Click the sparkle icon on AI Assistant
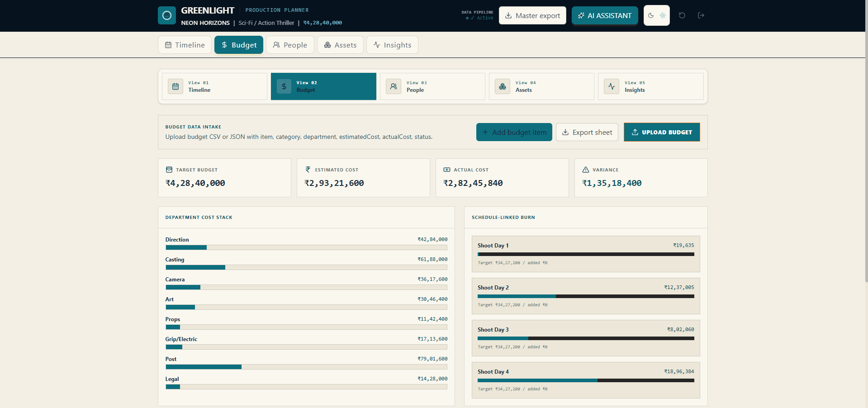Viewport: 868px width, 408px height. pos(581,15)
